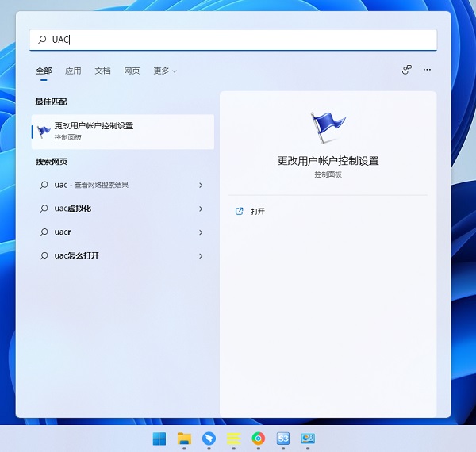476x452 pixels.
Task: Open the blue bird app on taskbar
Action: [x=209, y=439]
